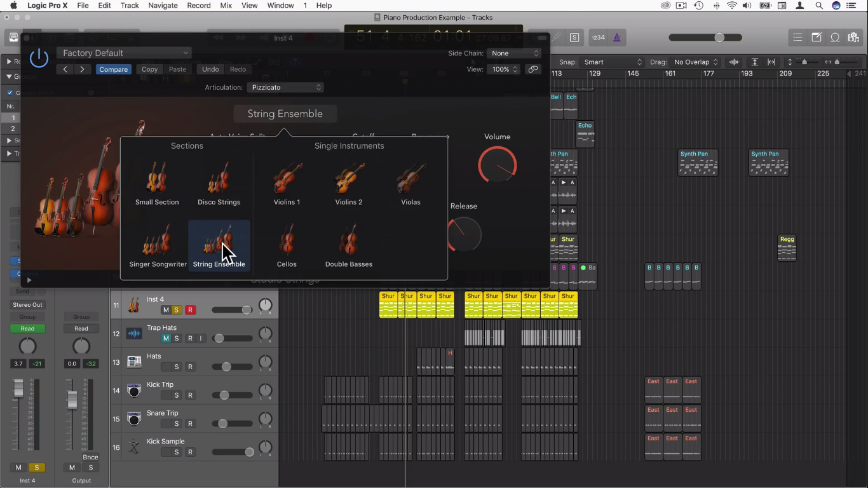This screenshot has width=868, height=488.
Task: Toggle record enable on Inst 4 track
Action: 190,310
